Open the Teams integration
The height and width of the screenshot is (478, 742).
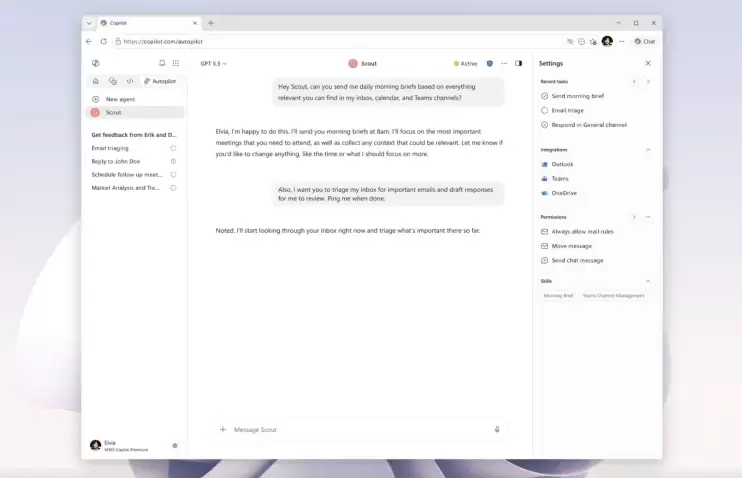[555, 178]
